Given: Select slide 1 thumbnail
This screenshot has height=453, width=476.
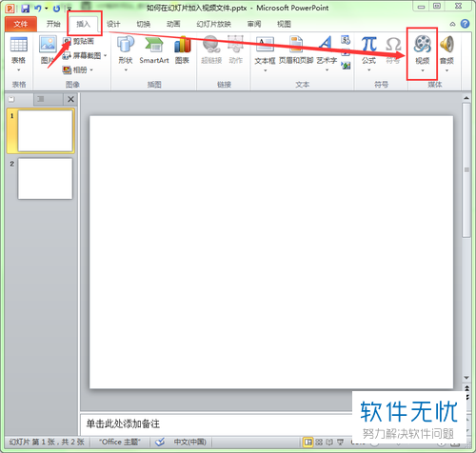Looking at the screenshot, I should pos(45,130).
